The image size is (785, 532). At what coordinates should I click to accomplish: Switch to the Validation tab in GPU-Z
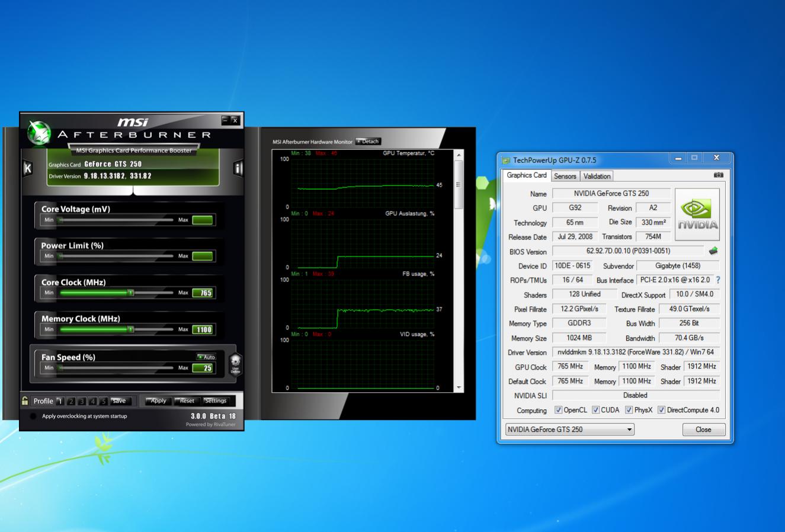[597, 176]
